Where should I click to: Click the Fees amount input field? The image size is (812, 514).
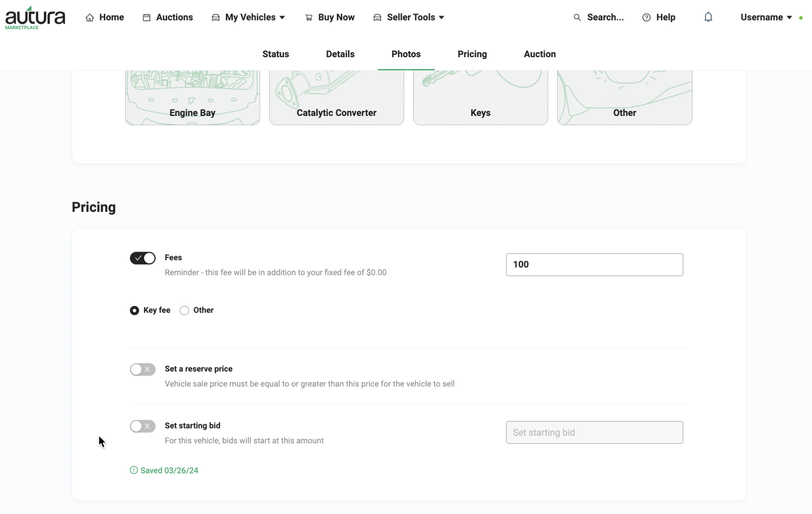[x=594, y=265]
